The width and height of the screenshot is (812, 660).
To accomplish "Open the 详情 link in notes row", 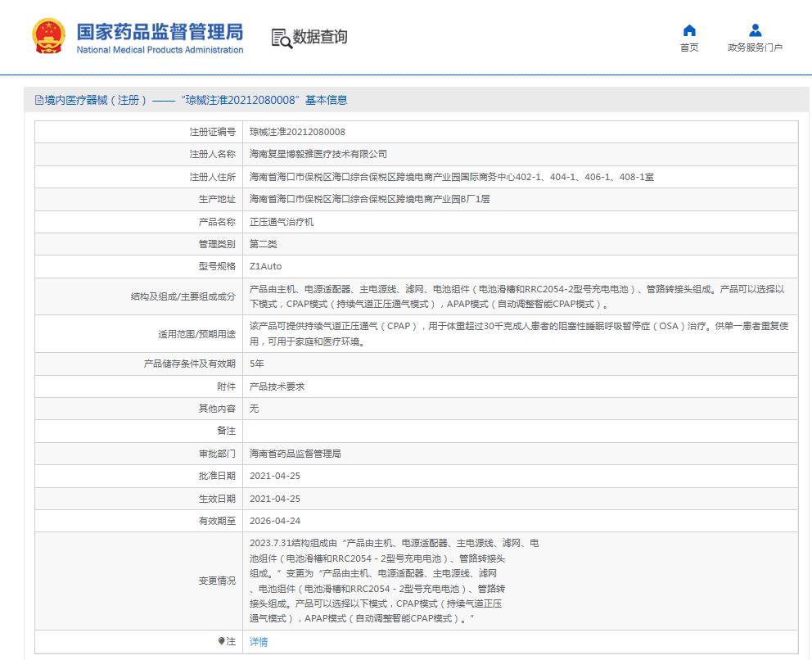I will pyautogui.click(x=259, y=642).
